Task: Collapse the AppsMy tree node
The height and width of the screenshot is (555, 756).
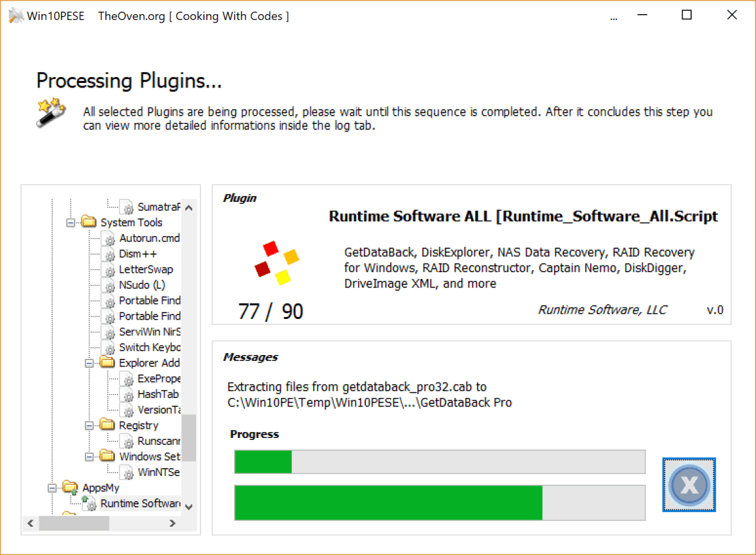Action: (52, 488)
